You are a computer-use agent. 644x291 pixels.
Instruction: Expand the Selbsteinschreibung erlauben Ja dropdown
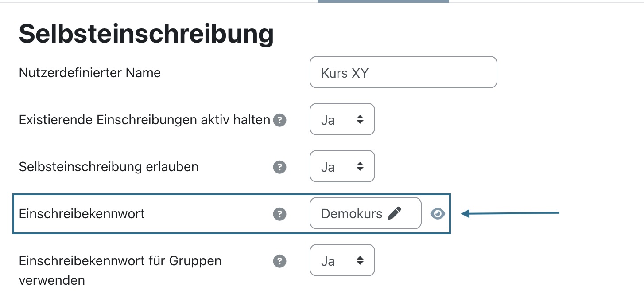click(342, 166)
